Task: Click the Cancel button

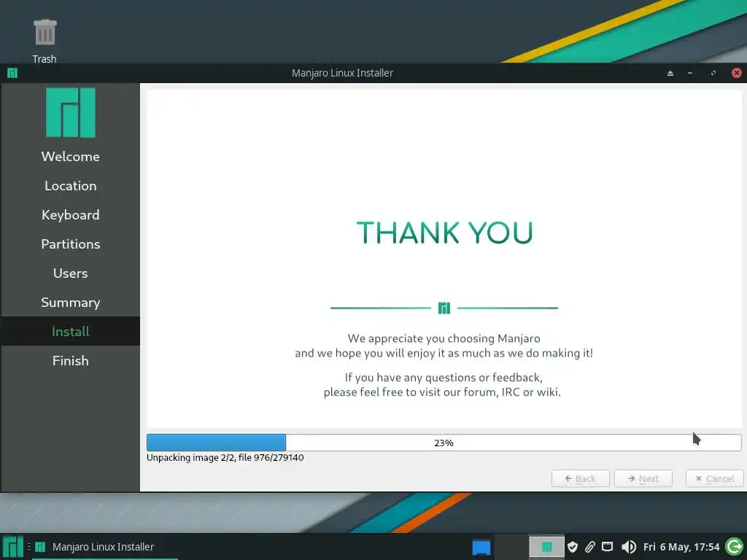Action: 715,478
